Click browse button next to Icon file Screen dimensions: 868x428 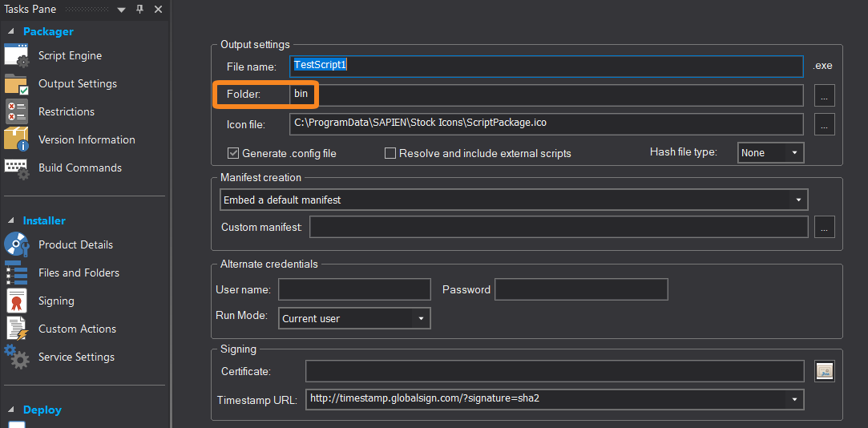point(824,124)
